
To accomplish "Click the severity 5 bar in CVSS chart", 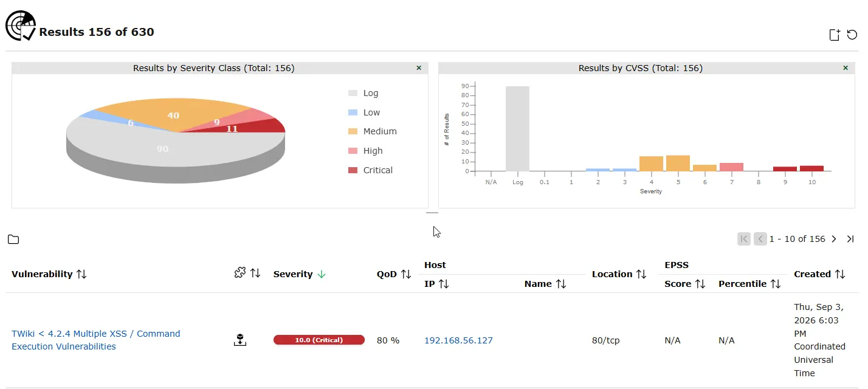I will click(x=678, y=163).
